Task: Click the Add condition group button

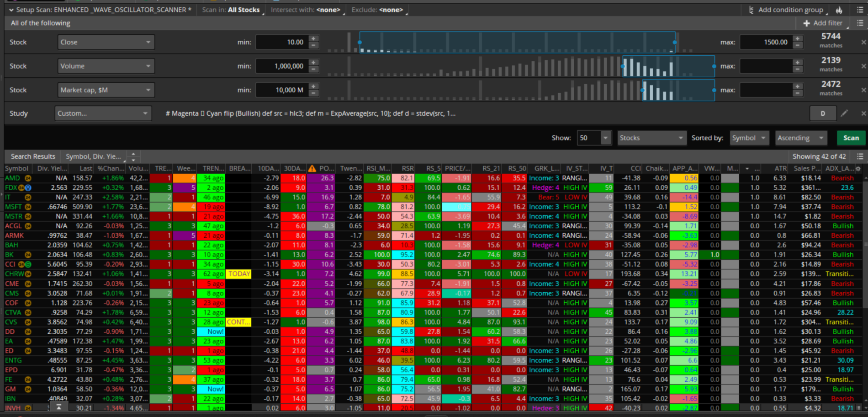Action: click(x=787, y=10)
